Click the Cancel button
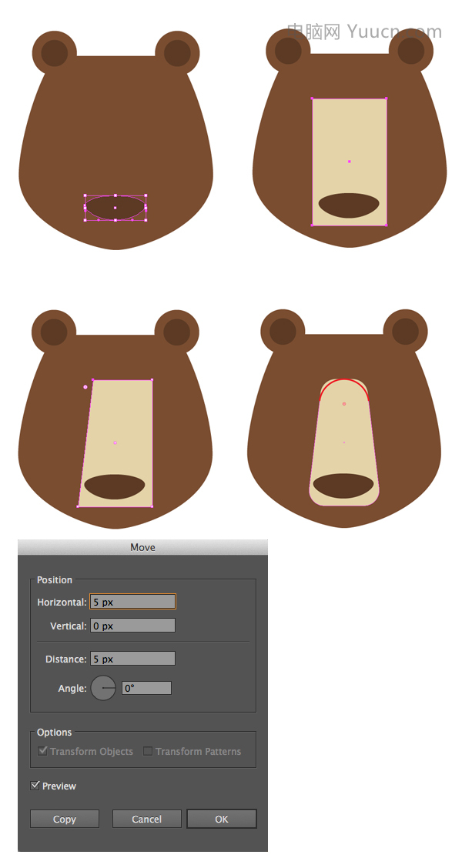 (147, 819)
